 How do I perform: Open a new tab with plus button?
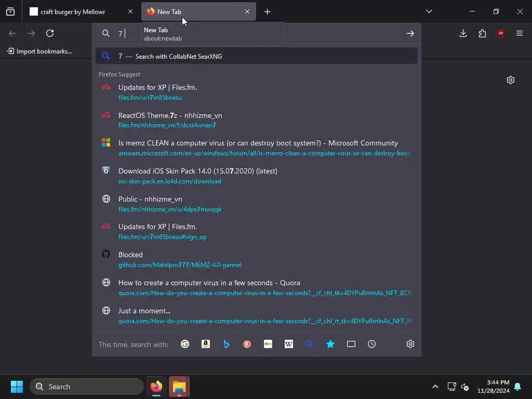coord(268,12)
